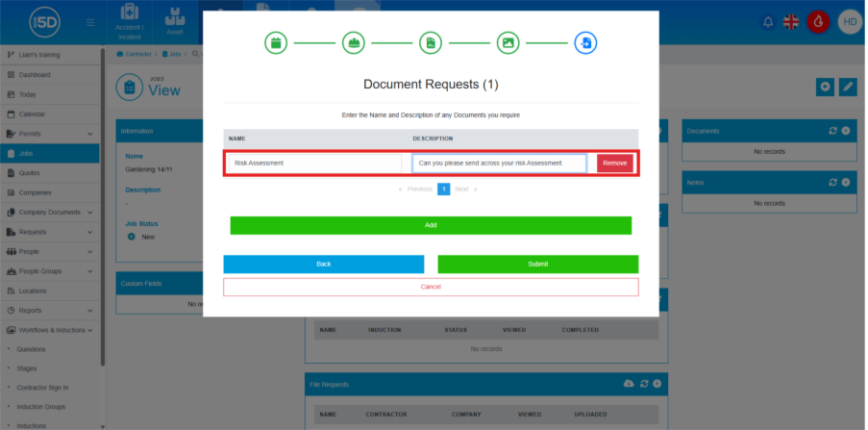Viewport: 868px width, 430px height.
Task: Expand the Reports sidebar menu
Action: (89, 311)
